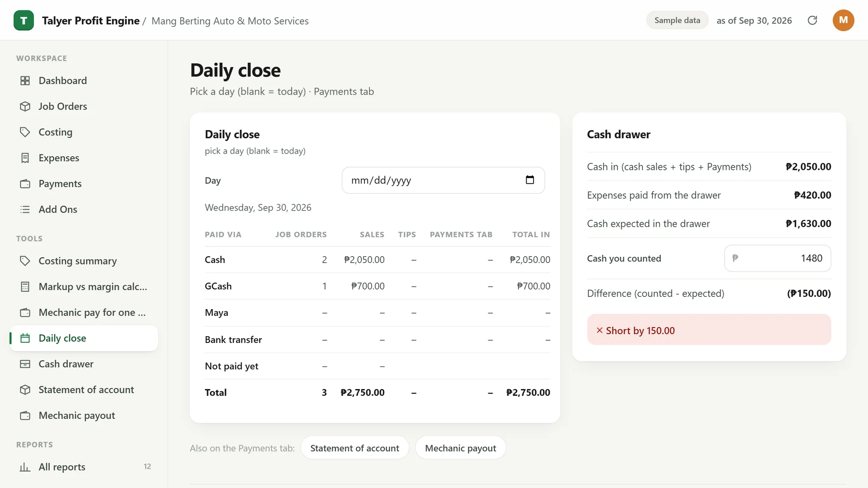This screenshot has width=868, height=488.
Task: Click the Expenses receipt icon
Action: tap(25, 158)
